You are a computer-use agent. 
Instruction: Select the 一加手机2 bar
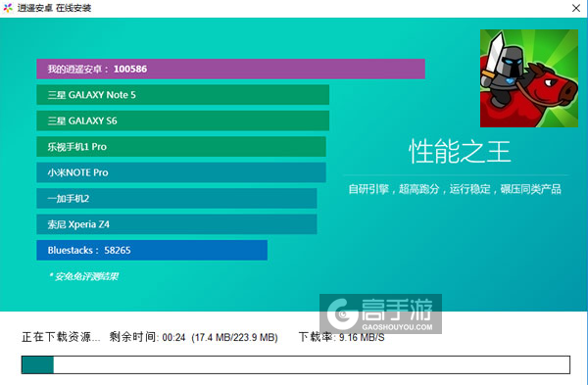pyautogui.click(x=176, y=198)
